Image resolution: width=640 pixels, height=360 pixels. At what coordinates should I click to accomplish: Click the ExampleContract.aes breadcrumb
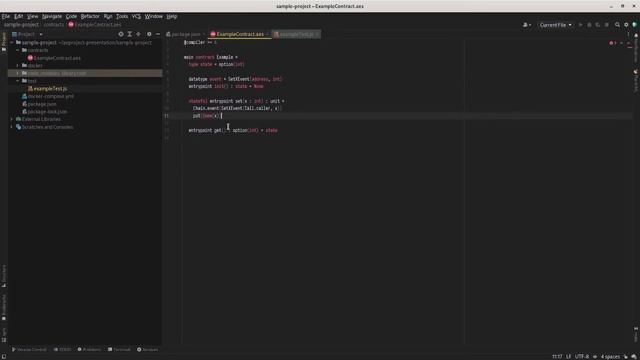[x=95, y=25]
